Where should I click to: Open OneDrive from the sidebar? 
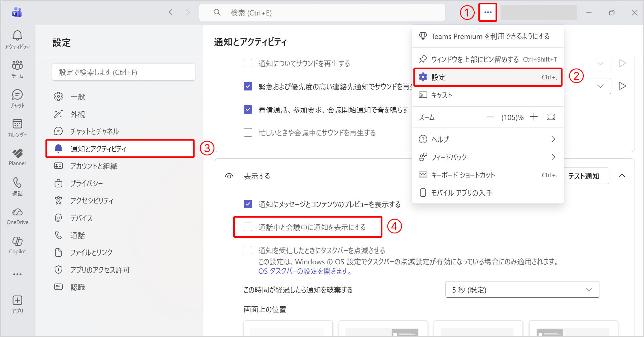(18, 216)
